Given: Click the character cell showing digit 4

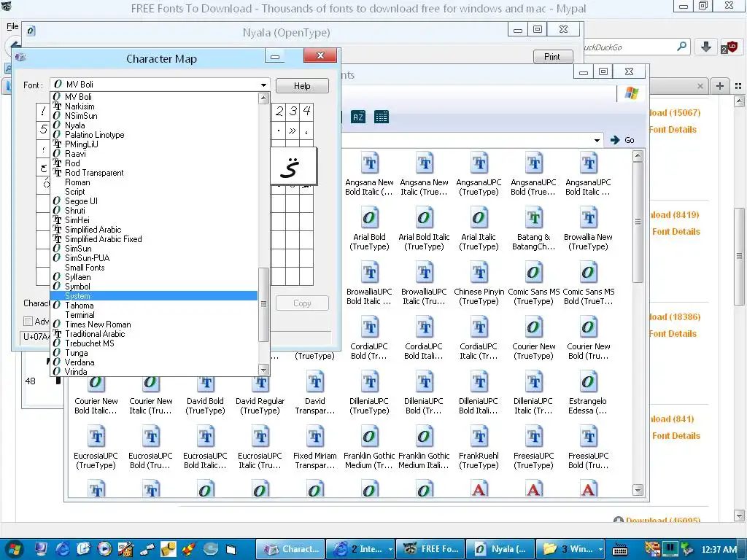Looking at the screenshot, I should click(x=306, y=112).
